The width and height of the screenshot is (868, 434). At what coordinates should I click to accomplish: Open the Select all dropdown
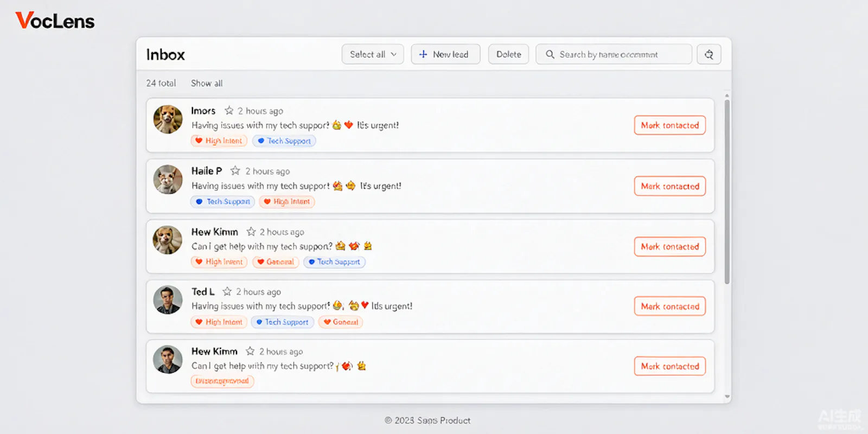373,54
